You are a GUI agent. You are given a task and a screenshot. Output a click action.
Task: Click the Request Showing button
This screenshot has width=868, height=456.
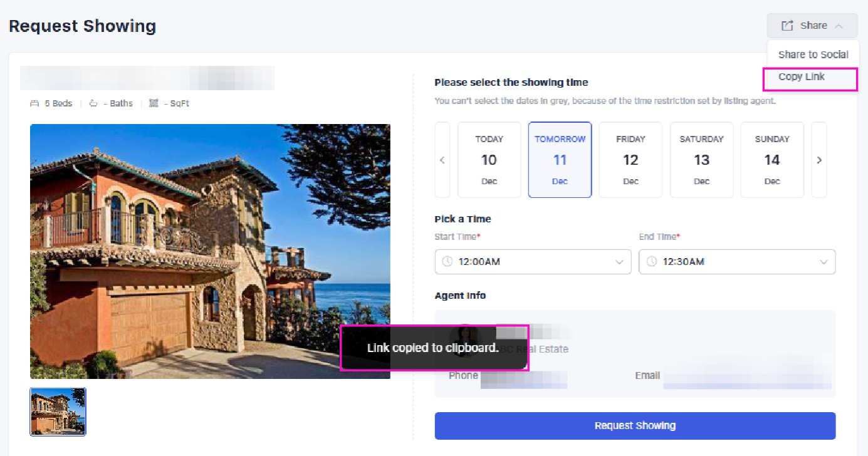click(635, 426)
